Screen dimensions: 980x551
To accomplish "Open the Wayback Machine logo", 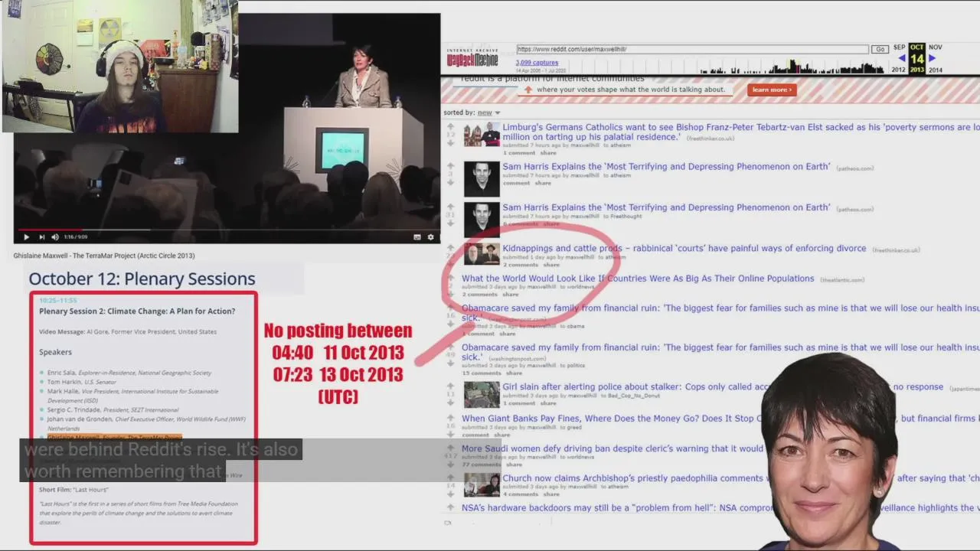I will pyautogui.click(x=472, y=58).
